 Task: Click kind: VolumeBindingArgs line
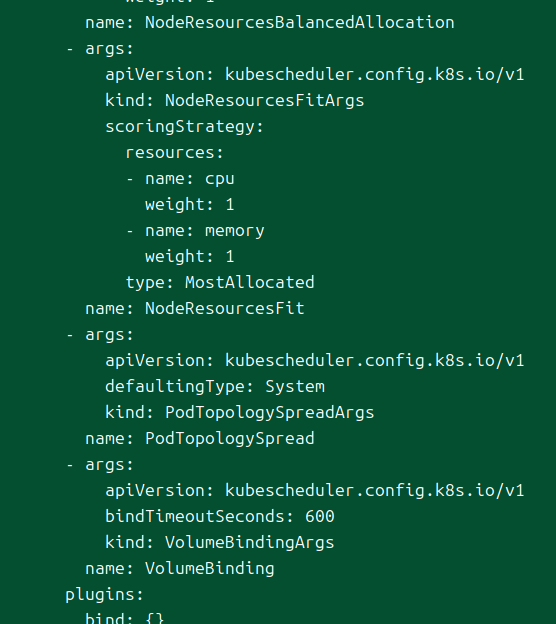(x=220, y=543)
